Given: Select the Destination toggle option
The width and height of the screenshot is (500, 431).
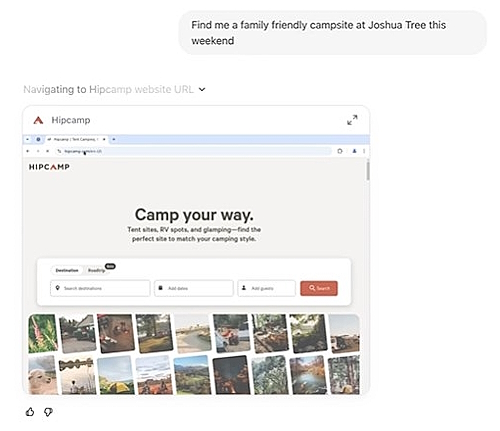Looking at the screenshot, I should click(x=67, y=270).
